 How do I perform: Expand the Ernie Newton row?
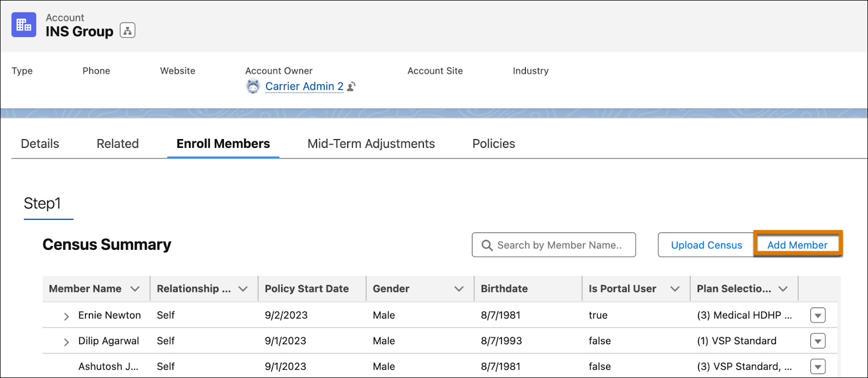[66, 316]
